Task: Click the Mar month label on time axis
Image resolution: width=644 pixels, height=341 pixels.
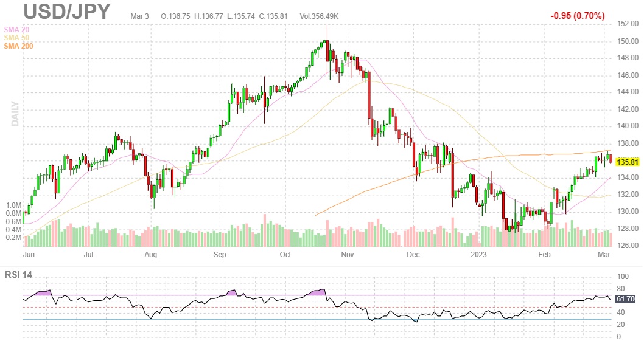Action: tap(604, 255)
